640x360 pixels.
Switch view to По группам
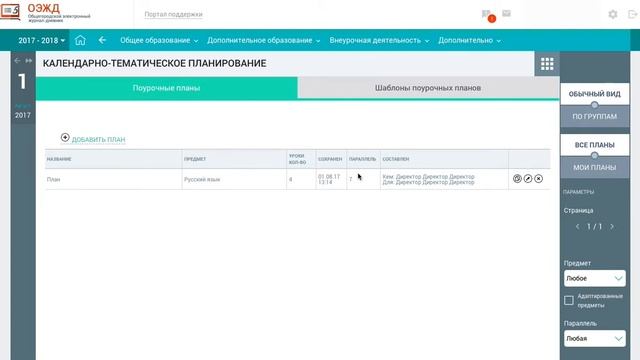(x=594, y=116)
